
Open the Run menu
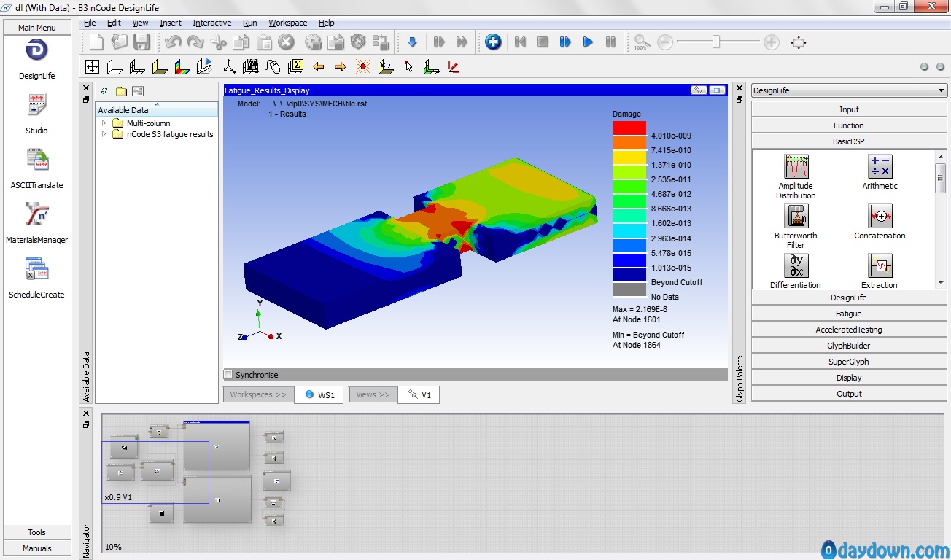point(250,23)
